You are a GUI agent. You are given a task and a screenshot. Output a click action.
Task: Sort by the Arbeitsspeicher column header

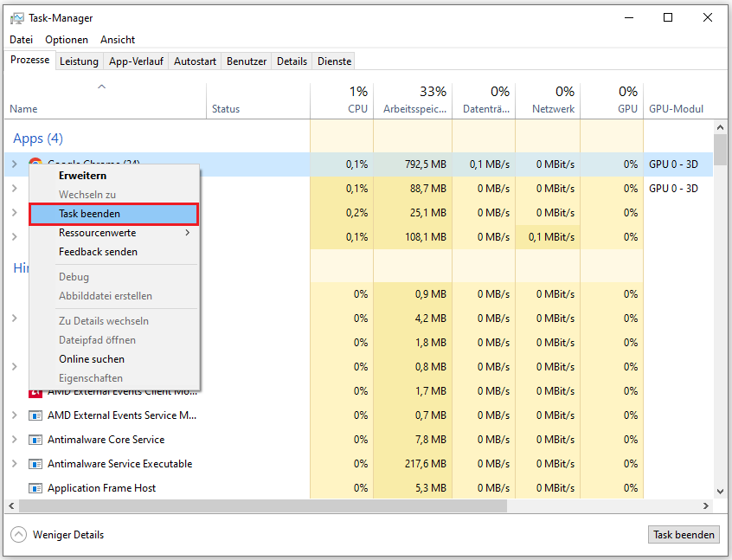tap(413, 101)
